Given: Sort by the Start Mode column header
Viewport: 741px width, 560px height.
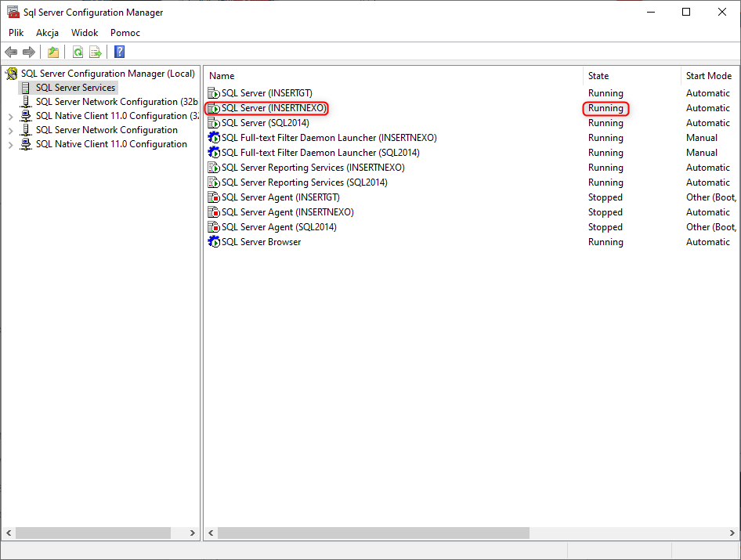Looking at the screenshot, I should (710, 76).
